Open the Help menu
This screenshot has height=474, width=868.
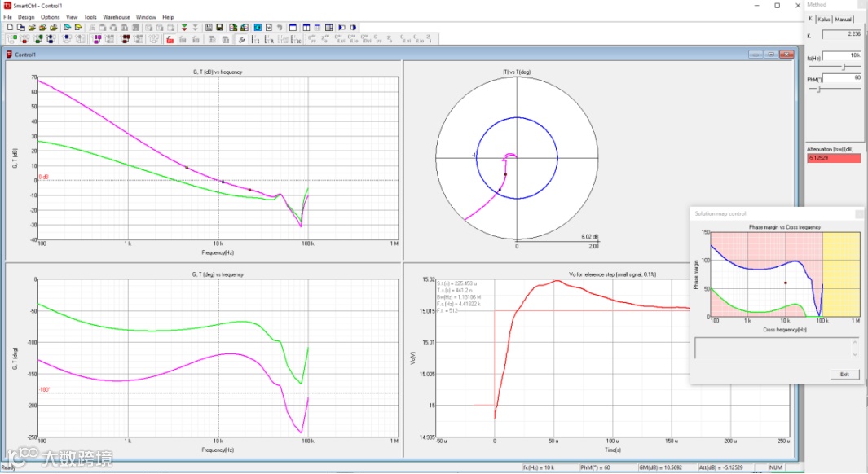168,17
